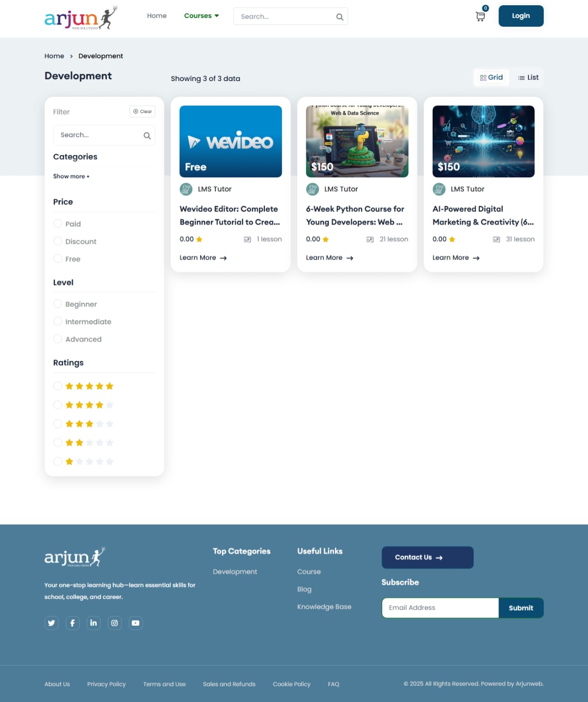This screenshot has width=588, height=702.
Task: Switch to Grid view
Action: 491,78
